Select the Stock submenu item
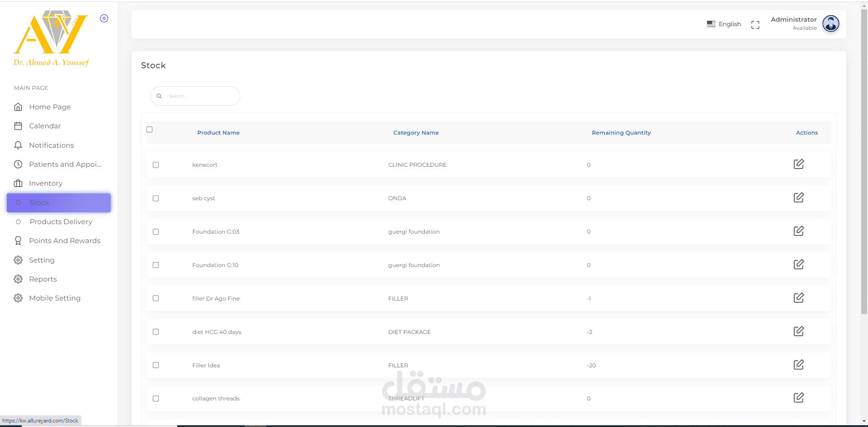868x427 pixels. coord(59,203)
